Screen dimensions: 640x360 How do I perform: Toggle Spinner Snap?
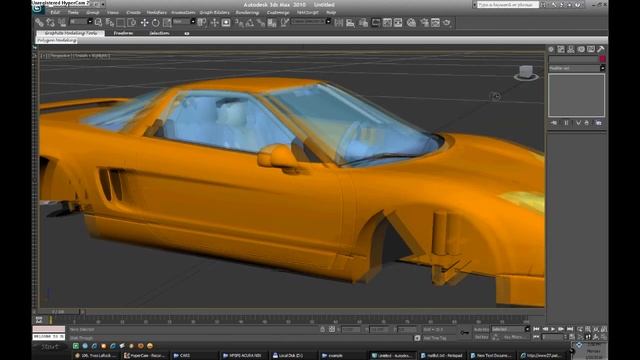pos(272,22)
